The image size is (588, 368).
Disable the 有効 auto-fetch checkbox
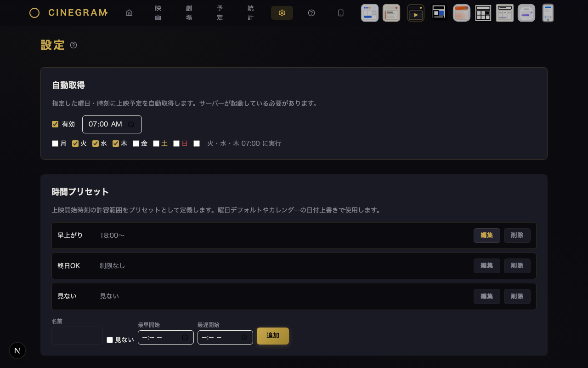pyautogui.click(x=55, y=124)
